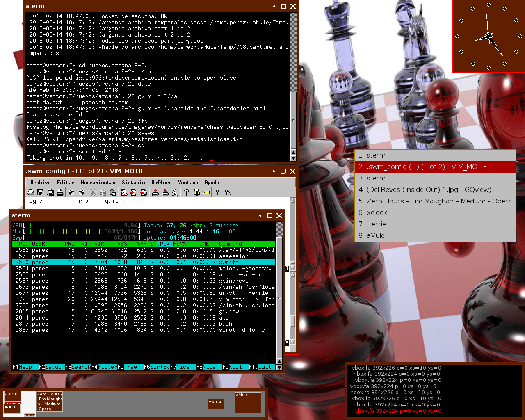Click F3 Search in htop footer
The height and width of the screenshot is (420, 525).
pyautogui.click(x=78, y=367)
